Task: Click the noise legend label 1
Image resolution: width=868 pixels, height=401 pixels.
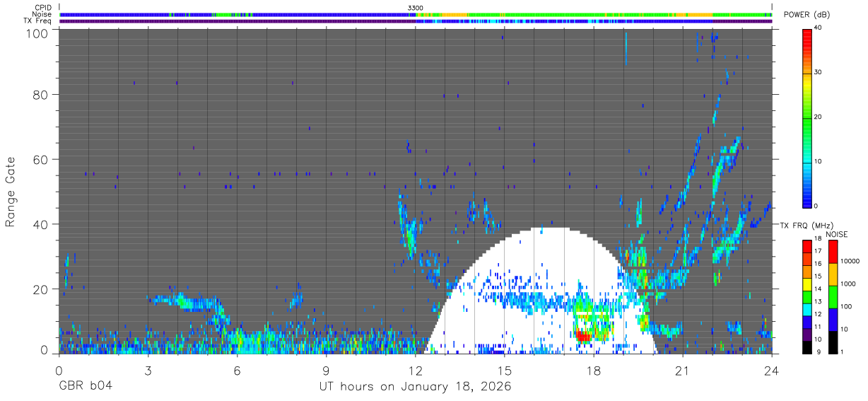Action: tap(843, 352)
